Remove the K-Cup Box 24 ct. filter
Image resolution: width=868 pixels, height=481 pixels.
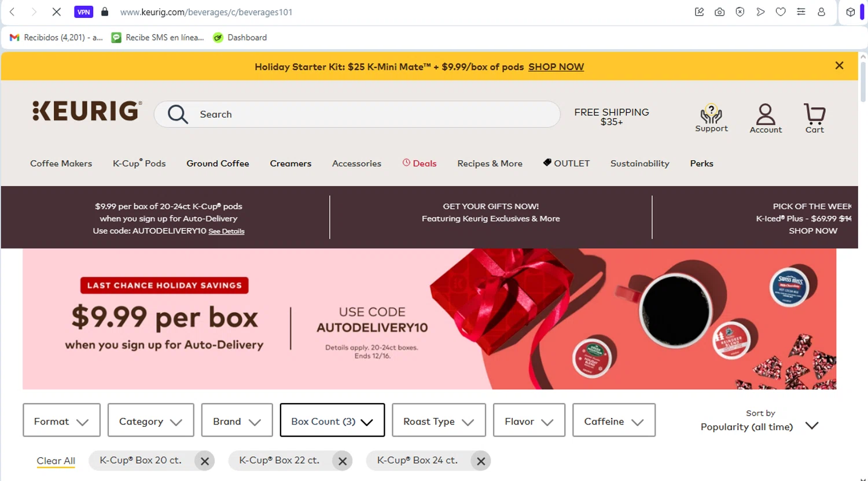[481, 461]
